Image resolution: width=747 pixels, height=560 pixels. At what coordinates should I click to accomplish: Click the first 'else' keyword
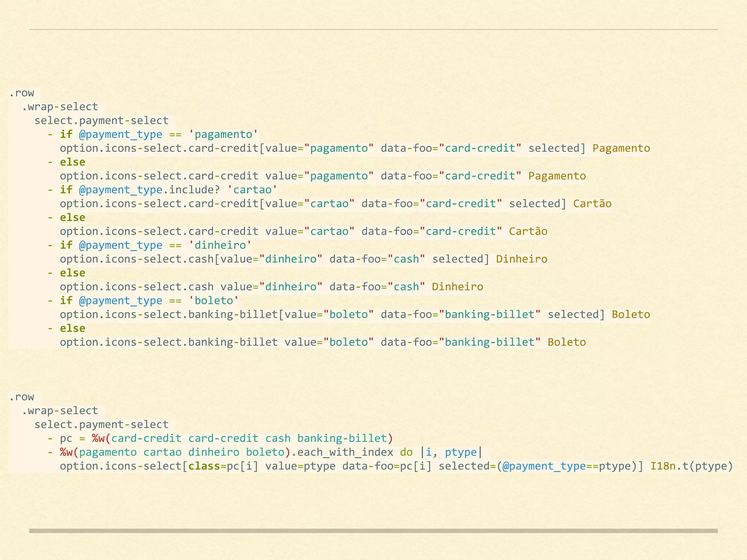click(73, 162)
